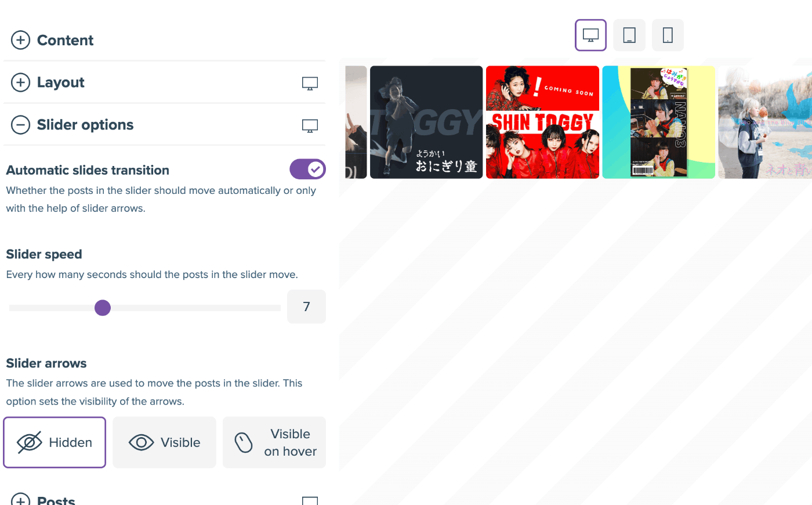Open the dark Toggy onigiri slide thumbnail
This screenshot has height=505, width=812.
426,122
